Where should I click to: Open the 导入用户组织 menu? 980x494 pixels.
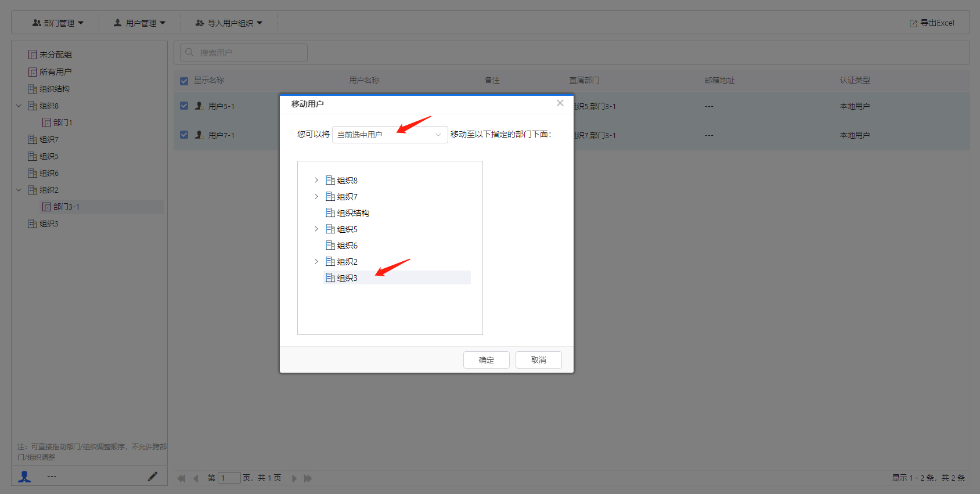229,23
